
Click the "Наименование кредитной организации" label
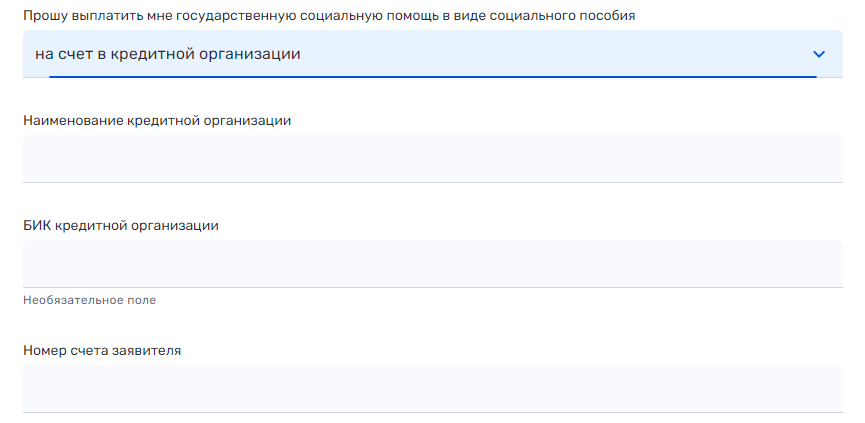[x=157, y=120]
